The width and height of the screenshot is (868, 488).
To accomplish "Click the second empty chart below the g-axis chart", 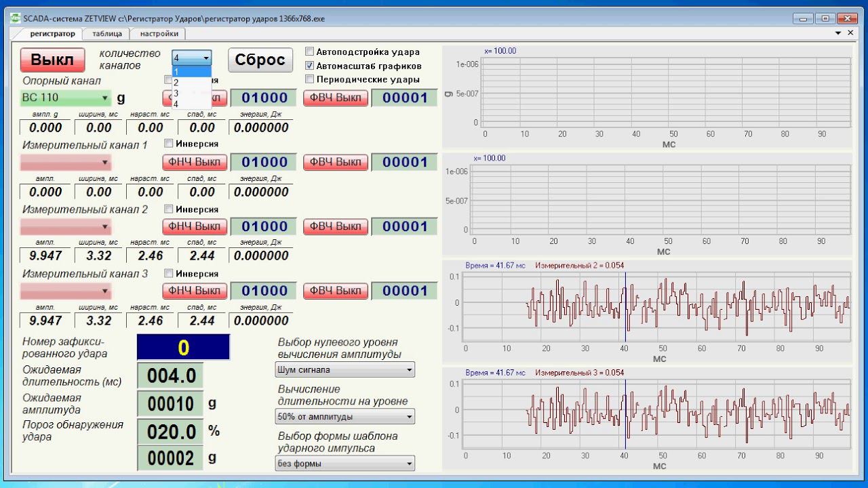I will click(x=660, y=199).
